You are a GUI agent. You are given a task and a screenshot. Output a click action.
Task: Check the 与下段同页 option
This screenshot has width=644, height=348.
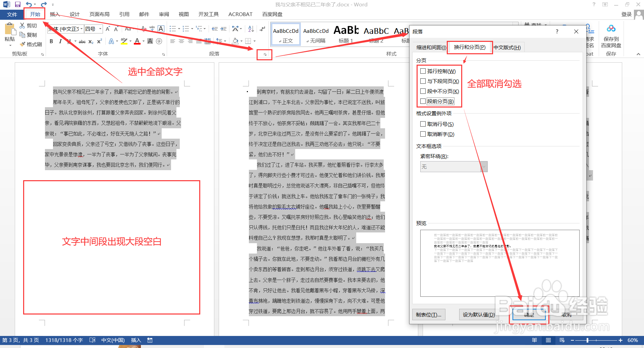[x=423, y=81]
